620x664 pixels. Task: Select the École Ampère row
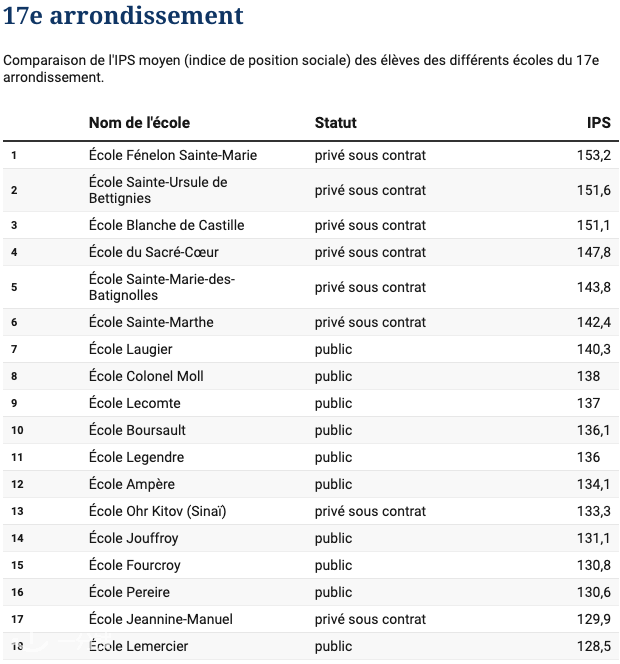tap(310, 484)
